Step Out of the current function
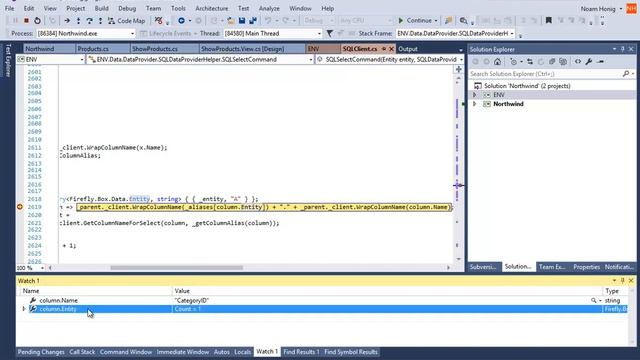The height and width of the screenshot is (360, 640). [x=100, y=20]
